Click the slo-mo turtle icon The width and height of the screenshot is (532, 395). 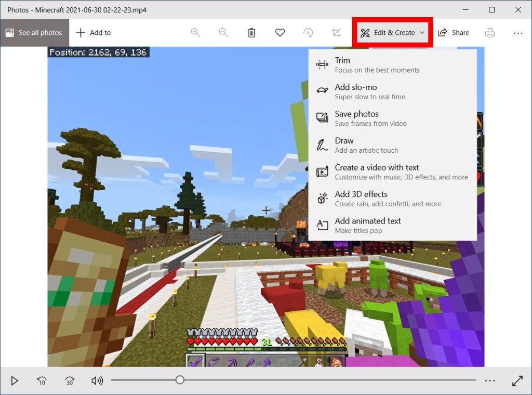point(322,90)
